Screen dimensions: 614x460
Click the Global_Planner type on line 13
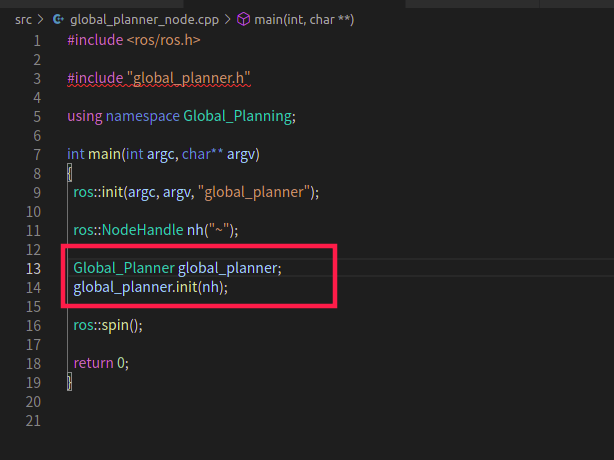[x=124, y=268]
